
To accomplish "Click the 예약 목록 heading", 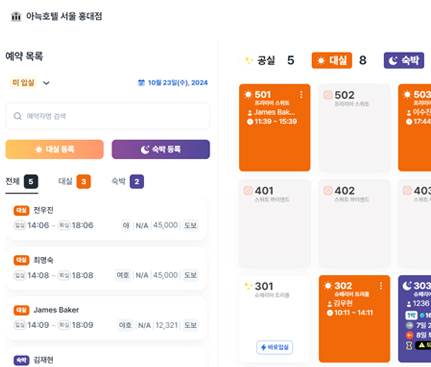I will [x=24, y=56].
